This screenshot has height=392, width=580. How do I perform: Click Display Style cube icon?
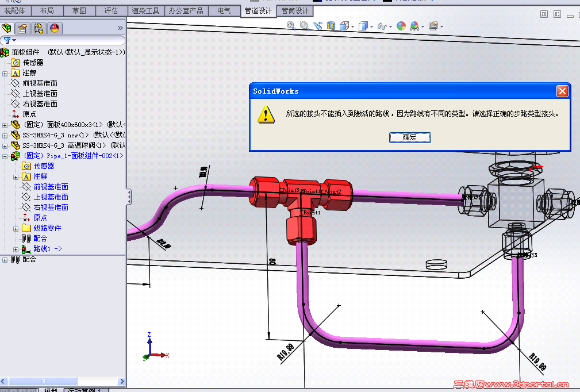363,25
